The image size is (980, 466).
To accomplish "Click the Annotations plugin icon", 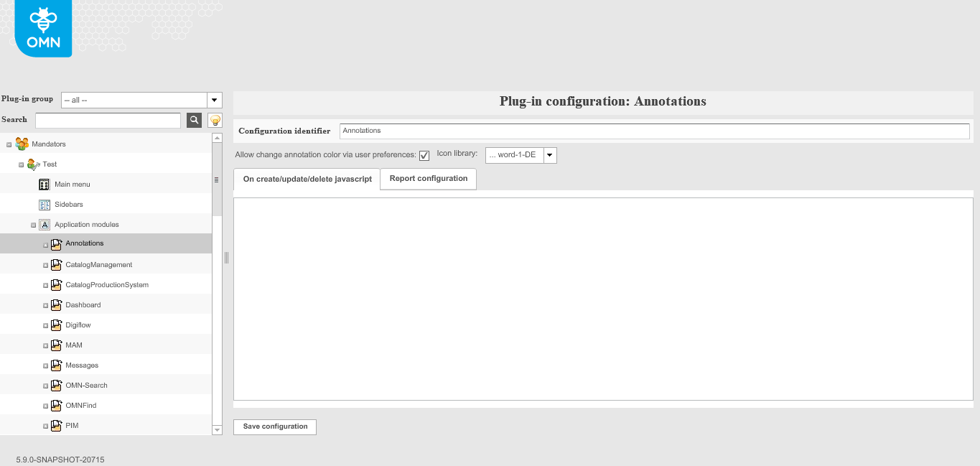I will [56, 243].
